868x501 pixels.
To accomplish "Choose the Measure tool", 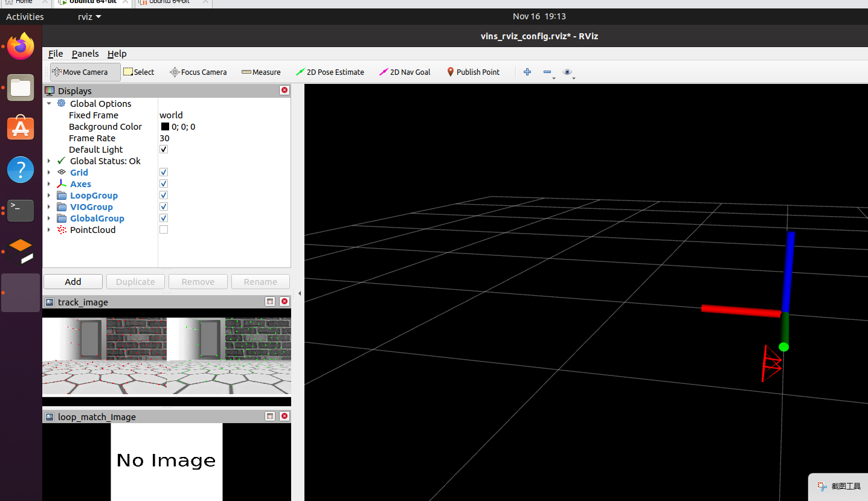I will 261,72.
